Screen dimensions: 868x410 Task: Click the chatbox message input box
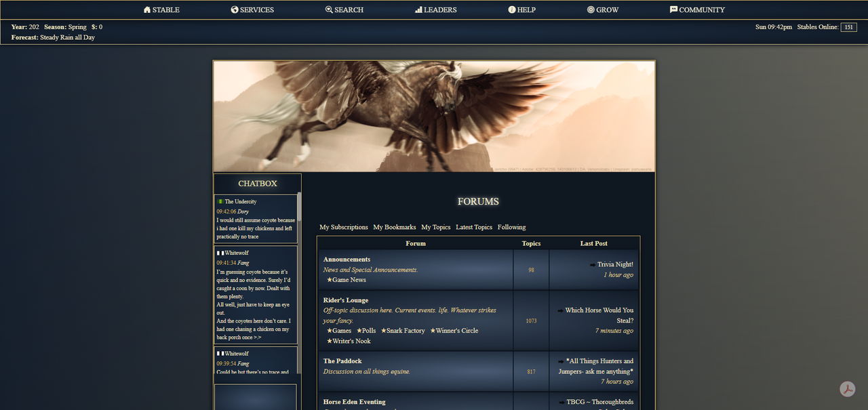click(x=256, y=397)
